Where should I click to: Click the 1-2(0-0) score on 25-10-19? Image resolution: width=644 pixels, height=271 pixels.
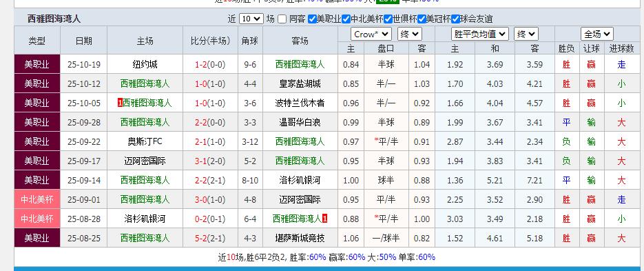(210, 65)
